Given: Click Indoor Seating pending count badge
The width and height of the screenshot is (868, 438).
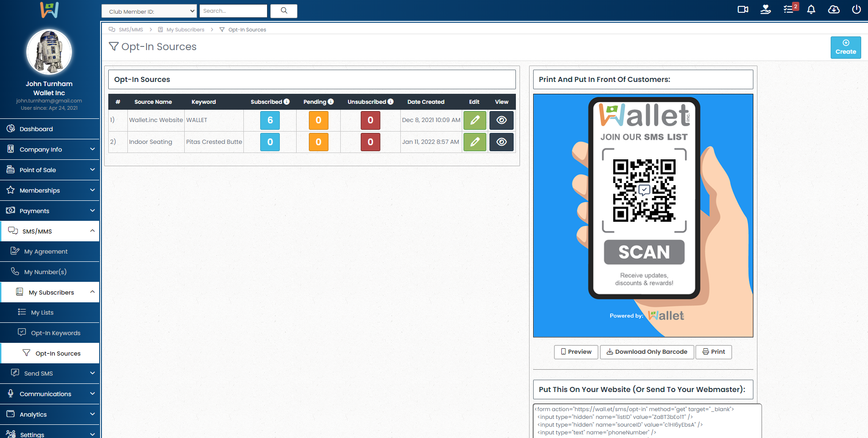Looking at the screenshot, I should (318, 142).
